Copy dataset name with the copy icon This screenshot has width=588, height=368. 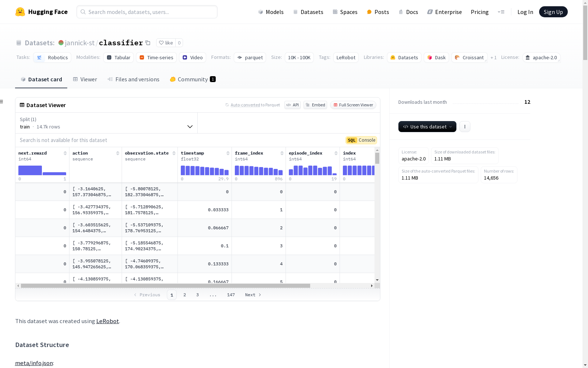pos(148,43)
